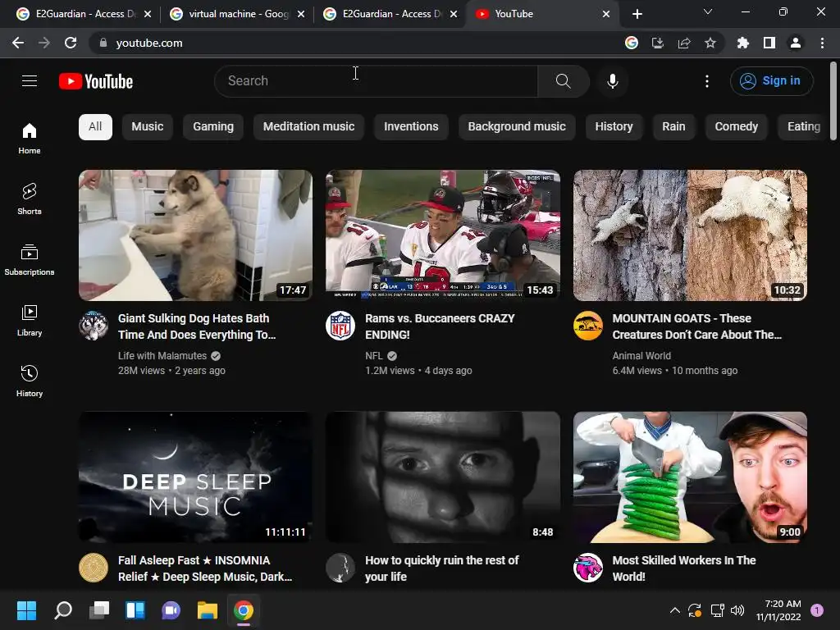Viewport: 840px width, 630px height.
Task: Open the YouTube hamburger guide menu
Action: (30, 81)
